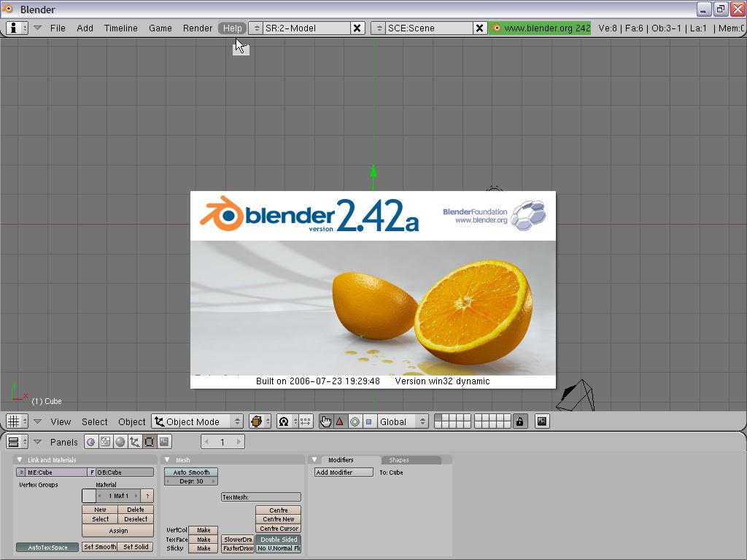Click the render preview image icon

(542, 421)
